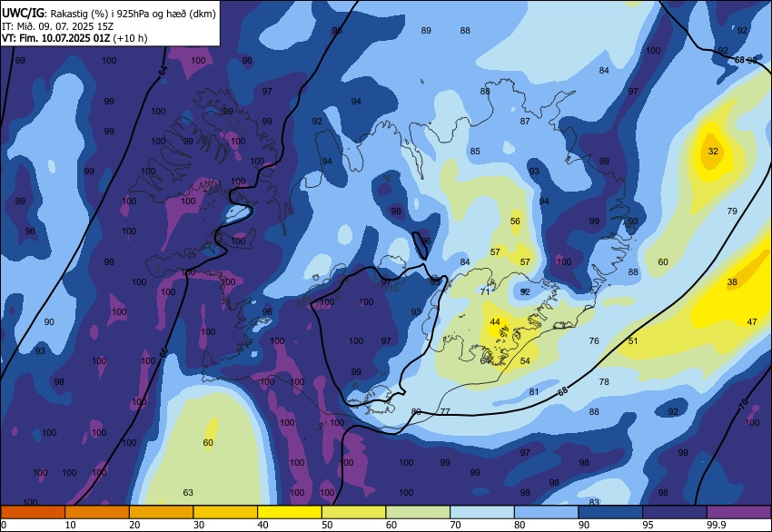Click the humidity value '89' near top
The height and width of the screenshot is (532, 772).
[426, 31]
